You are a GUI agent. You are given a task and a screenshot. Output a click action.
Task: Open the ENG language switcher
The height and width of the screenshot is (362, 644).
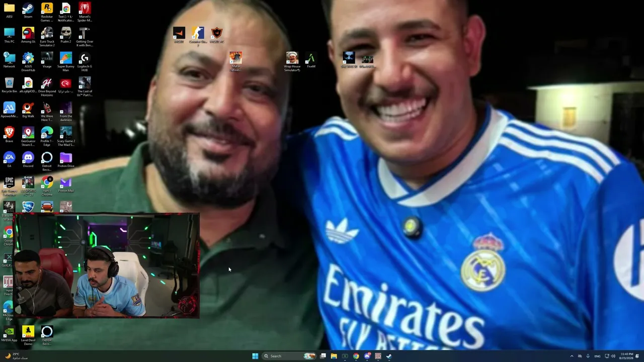click(597, 356)
